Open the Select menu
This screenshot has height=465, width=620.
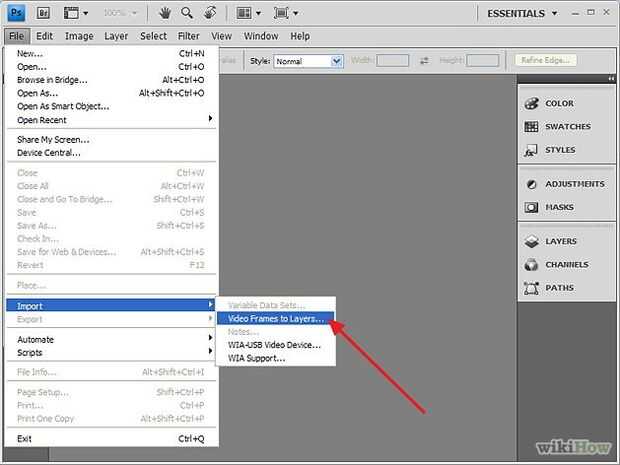pos(153,36)
